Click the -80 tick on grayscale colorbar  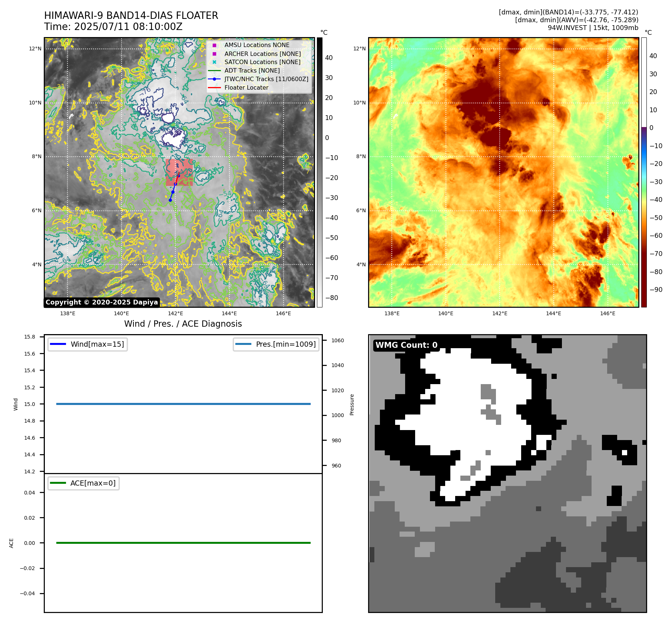point(332,298)
